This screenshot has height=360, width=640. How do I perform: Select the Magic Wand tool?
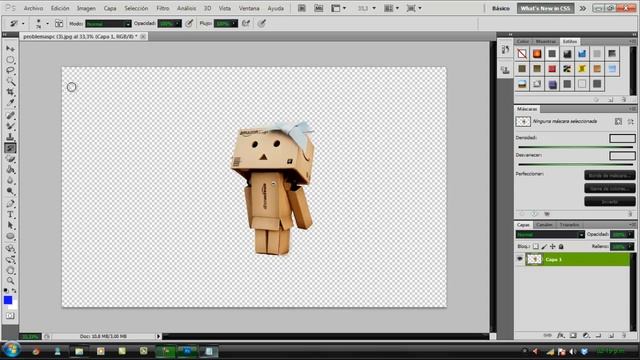[x=10, y=82]
